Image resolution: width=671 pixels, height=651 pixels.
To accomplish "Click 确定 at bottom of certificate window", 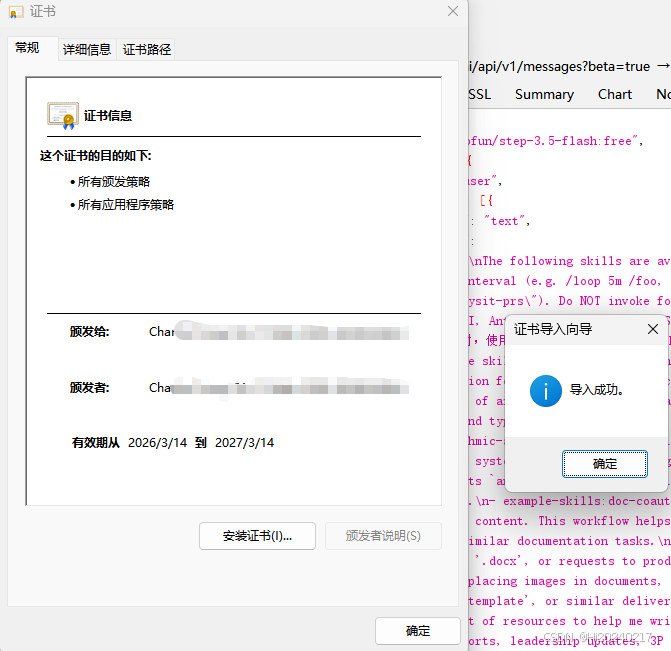I will click(418, 631).
